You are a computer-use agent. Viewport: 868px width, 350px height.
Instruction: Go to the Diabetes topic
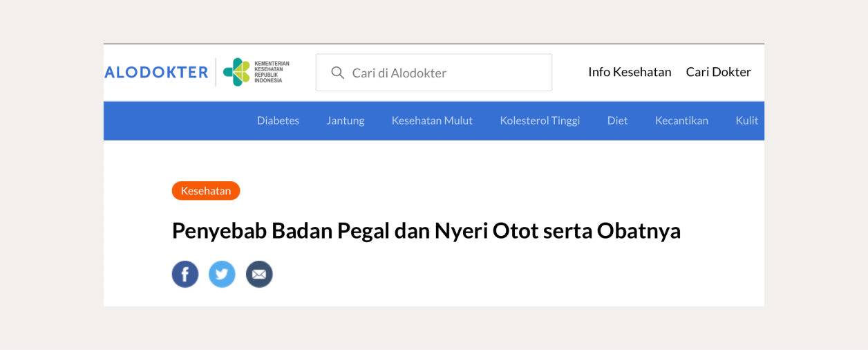[278, 120]
